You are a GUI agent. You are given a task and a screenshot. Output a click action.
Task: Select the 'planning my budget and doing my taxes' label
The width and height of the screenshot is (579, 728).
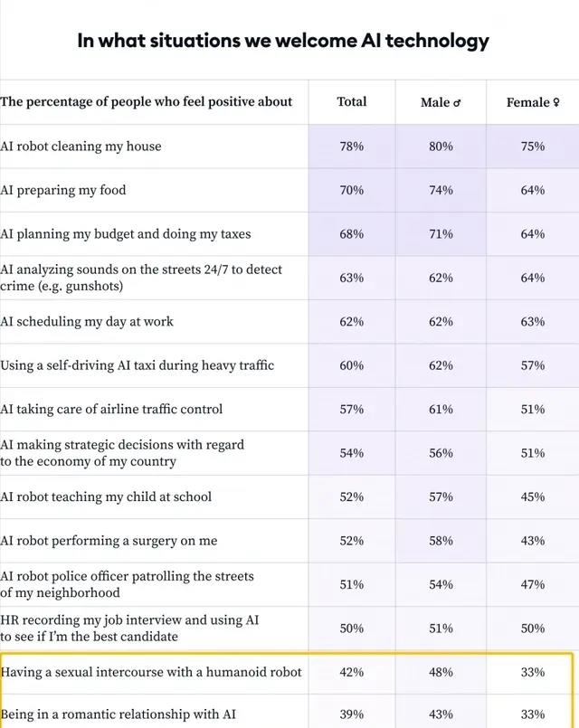[x=126, y=234]
